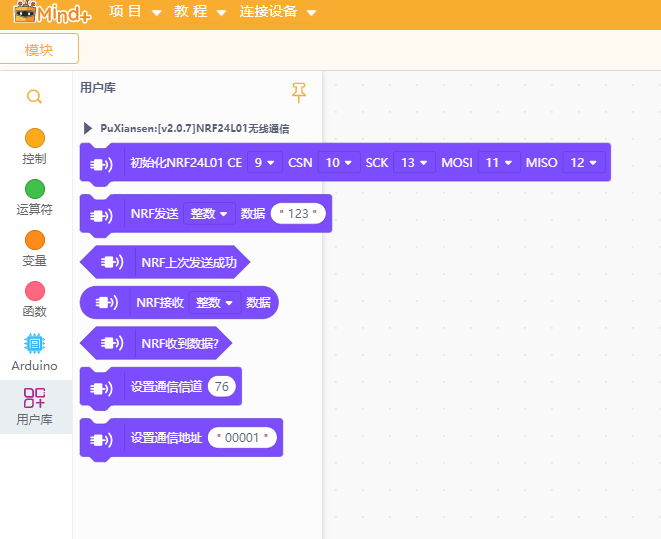Viewport: 661px width, 539px height.
Task: Open the 项目 menu
Action: (135, 11)
